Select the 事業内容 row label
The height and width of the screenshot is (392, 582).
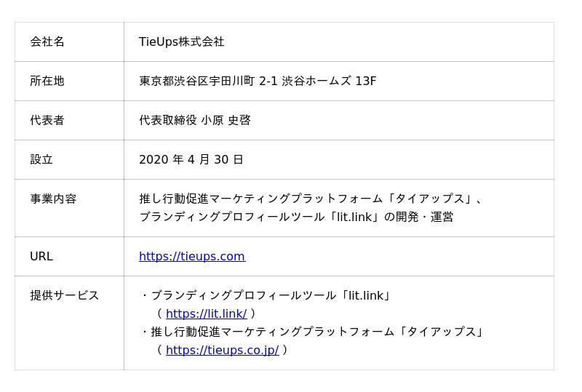pos(53,199)
